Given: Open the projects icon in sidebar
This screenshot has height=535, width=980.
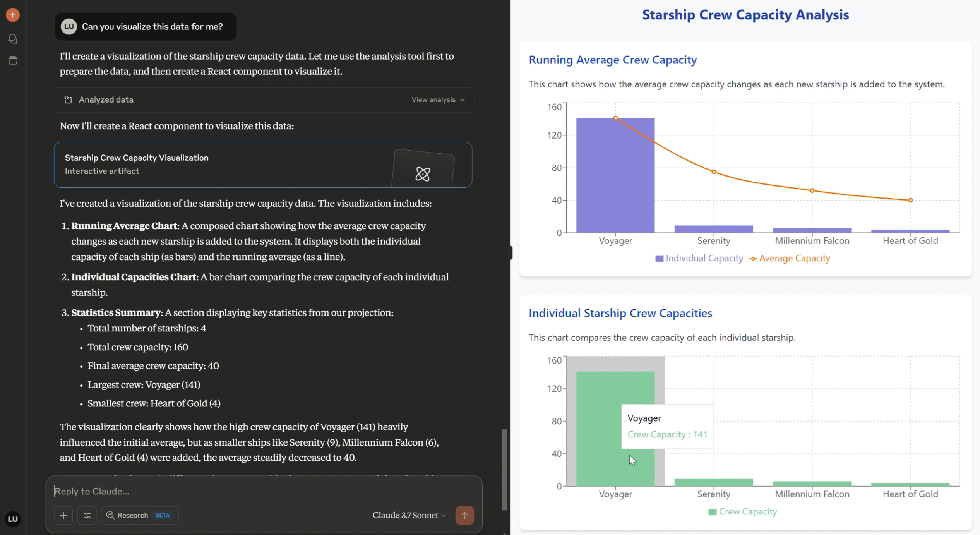Looking at the screenshot, I should click(13, 60).
